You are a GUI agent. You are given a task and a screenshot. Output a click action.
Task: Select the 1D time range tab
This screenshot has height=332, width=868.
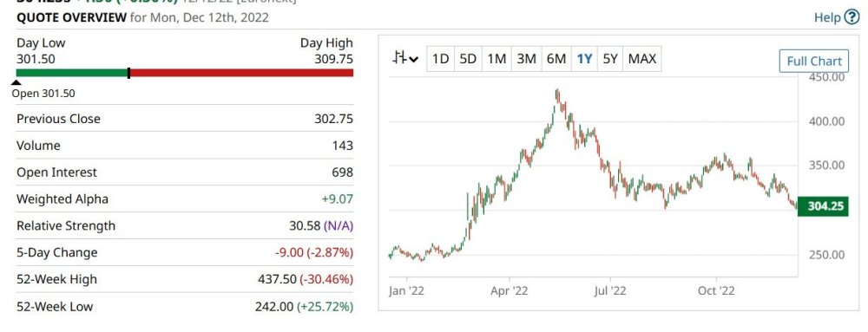[441, 59]
